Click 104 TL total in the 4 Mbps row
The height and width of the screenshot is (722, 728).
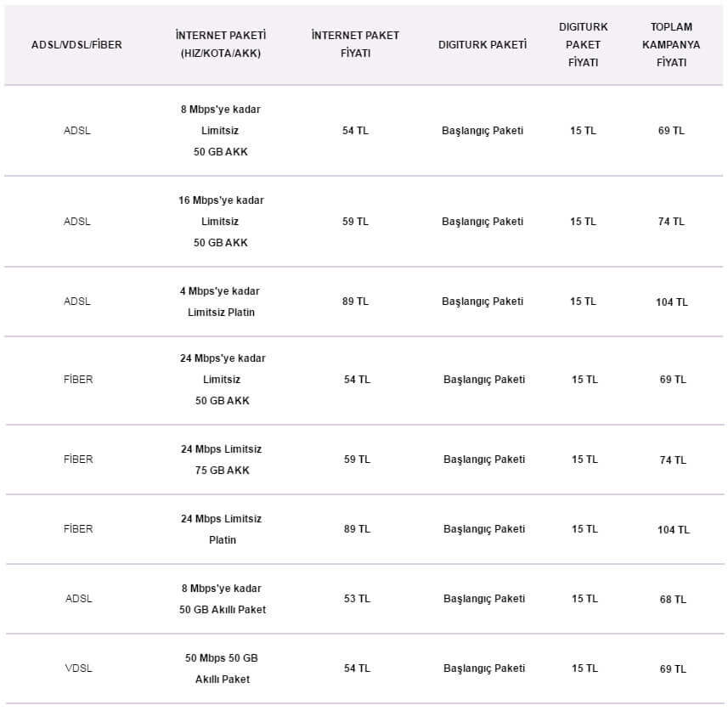[672, 302]
